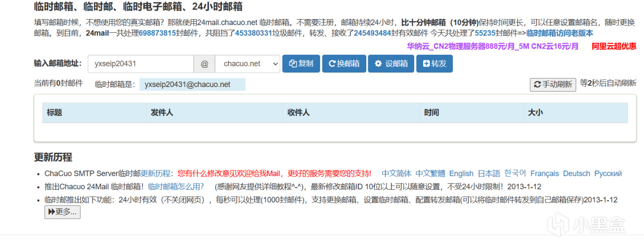The height and width of the screenshot is (244, 644).
Task: Click the 复制 copy button
Action: pyautogui.click(x=301, y=64)
